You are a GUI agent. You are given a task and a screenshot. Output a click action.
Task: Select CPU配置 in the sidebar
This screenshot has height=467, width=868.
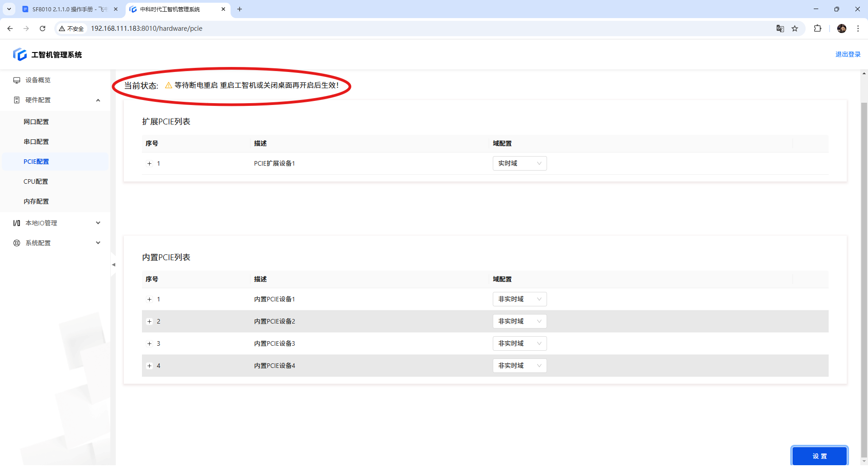(36, 181)
